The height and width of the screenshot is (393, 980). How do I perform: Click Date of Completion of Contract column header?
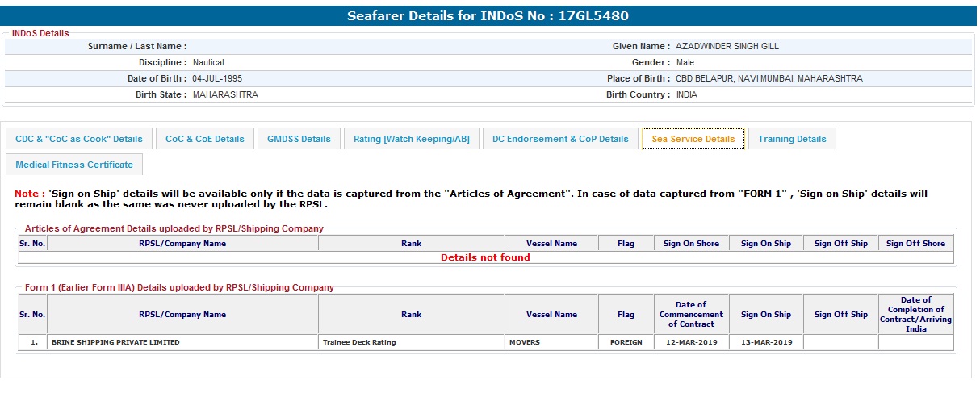tap(915, 315)
